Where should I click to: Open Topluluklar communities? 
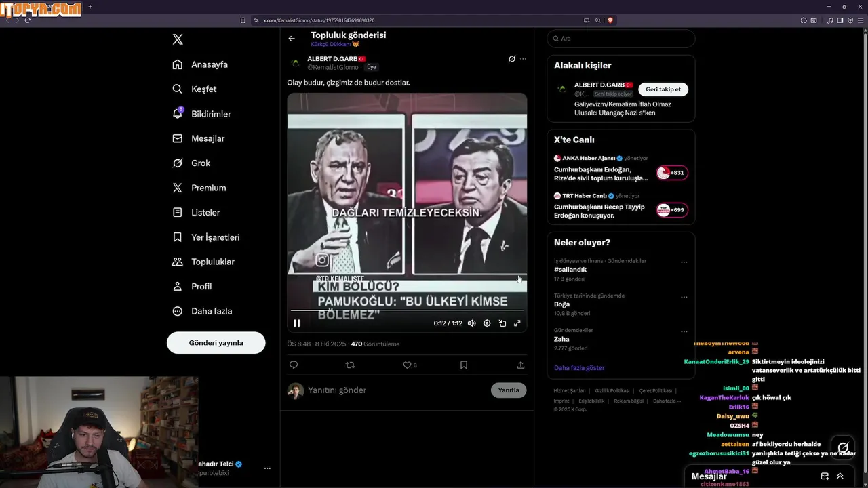point(203,262)
